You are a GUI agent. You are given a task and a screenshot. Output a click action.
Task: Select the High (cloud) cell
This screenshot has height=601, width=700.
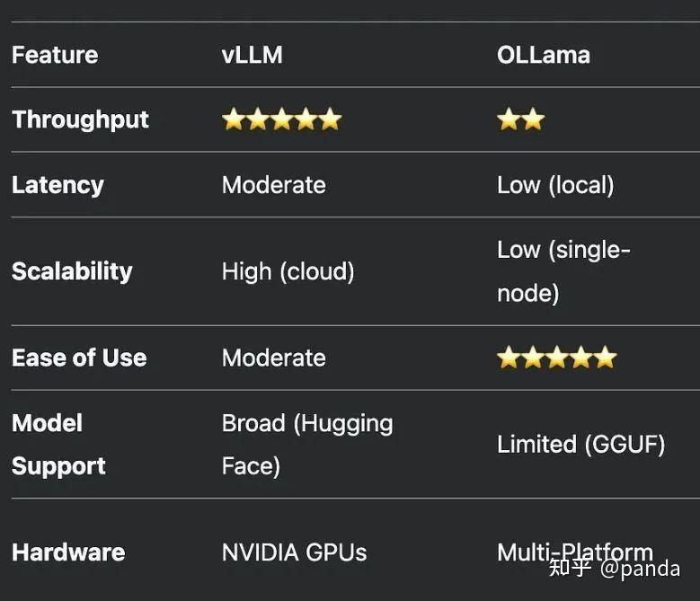pyautogui.click(x=288, y=271)
